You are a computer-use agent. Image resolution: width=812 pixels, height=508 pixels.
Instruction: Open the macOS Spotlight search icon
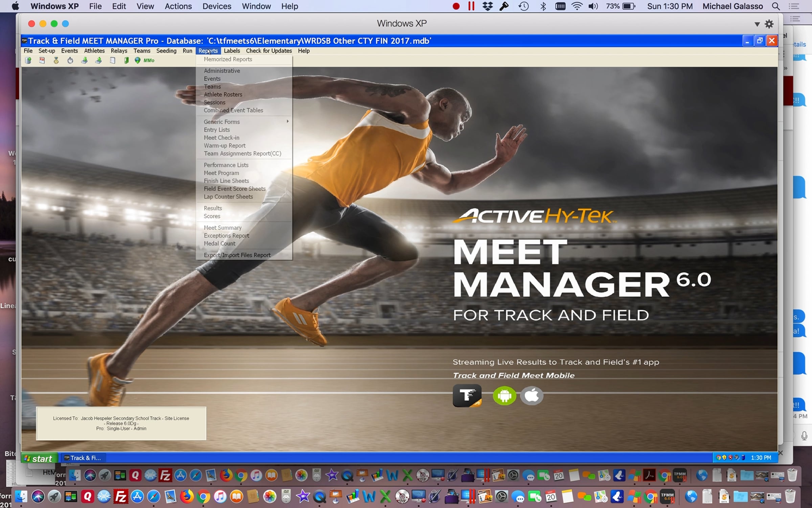776,6
